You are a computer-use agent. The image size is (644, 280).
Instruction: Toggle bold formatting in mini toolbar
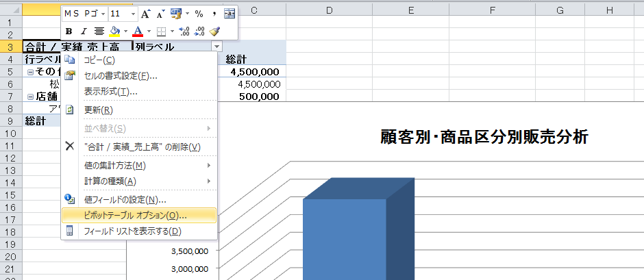(x=69, y=31)
